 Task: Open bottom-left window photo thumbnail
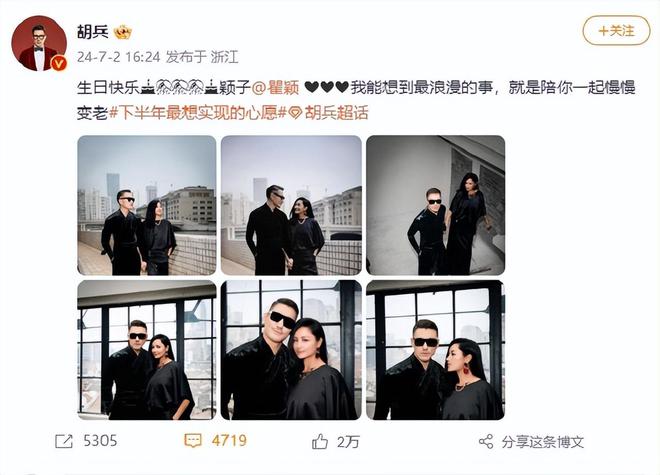(147, 350)
